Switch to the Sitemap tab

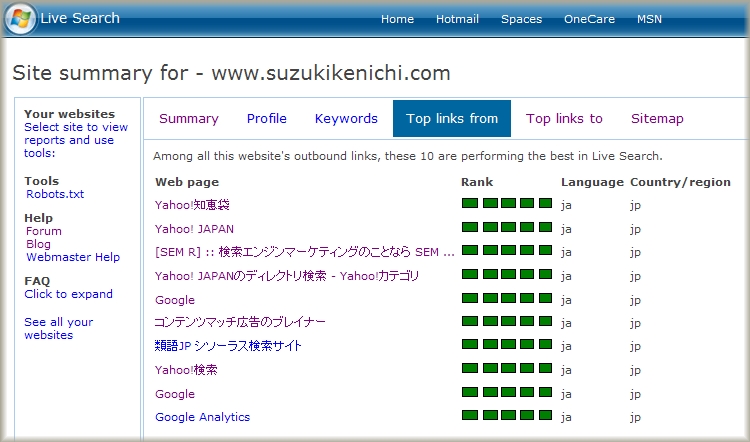point(657,119)
